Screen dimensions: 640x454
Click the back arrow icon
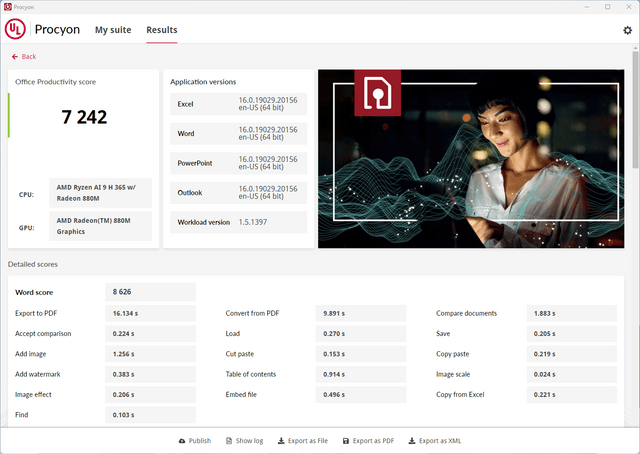(15, 57)
